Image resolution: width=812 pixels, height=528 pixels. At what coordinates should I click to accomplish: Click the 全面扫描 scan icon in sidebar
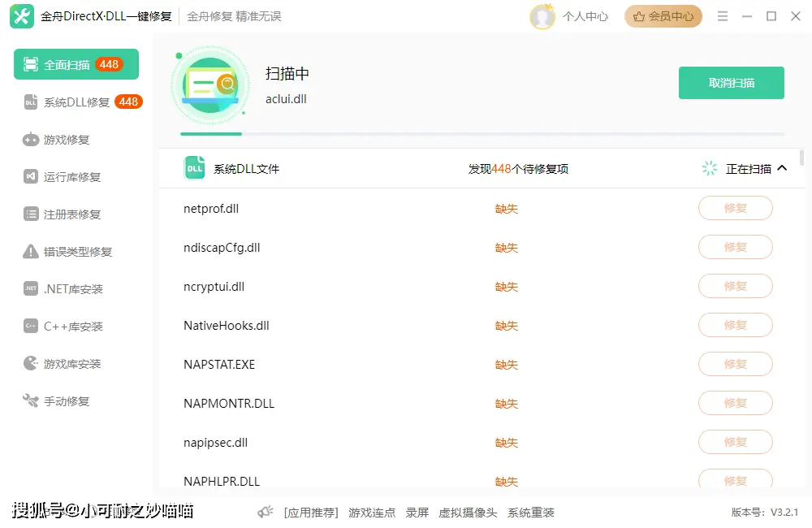tap(31, 64)
